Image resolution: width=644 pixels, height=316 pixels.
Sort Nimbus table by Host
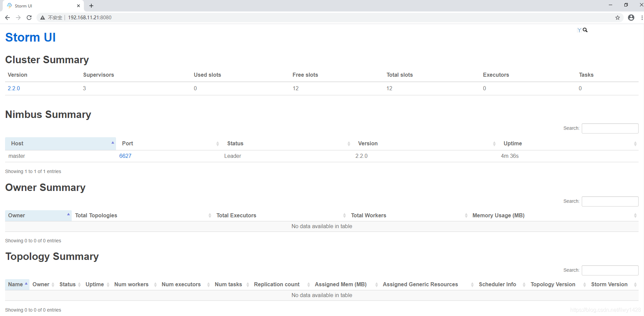coord(61,144)
